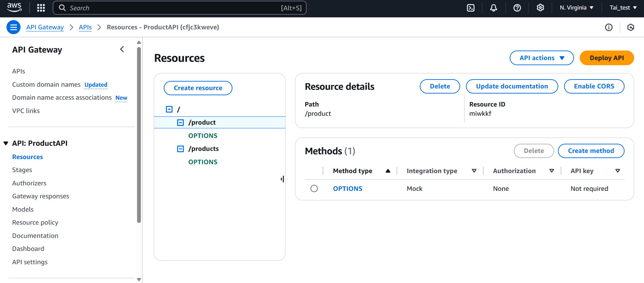Focus the AWS search field

pyautogui.click(x=179, y=8)
